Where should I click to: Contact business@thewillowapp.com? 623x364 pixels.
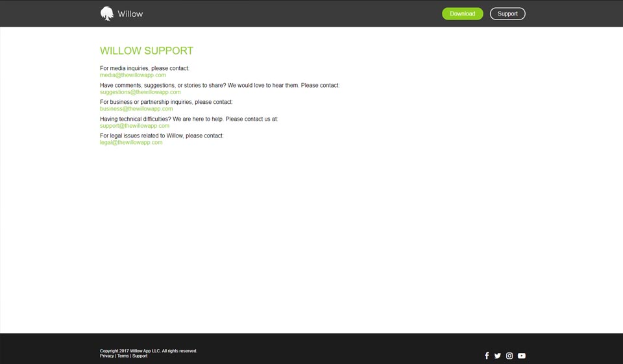point(136,109)
